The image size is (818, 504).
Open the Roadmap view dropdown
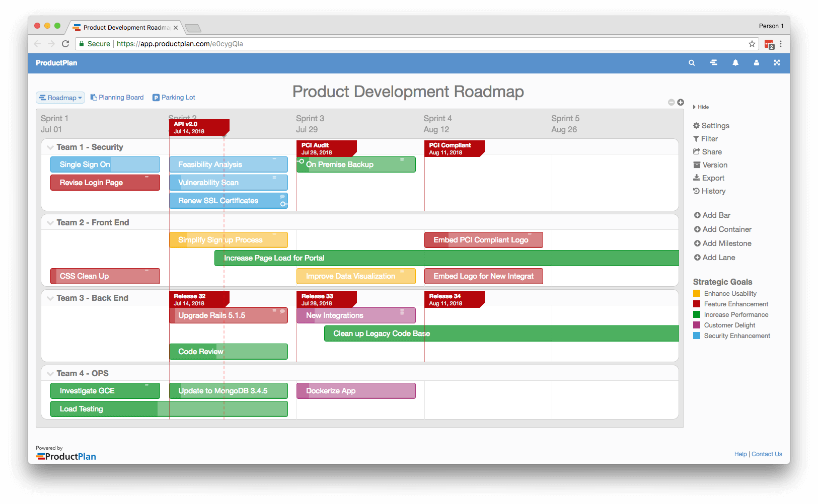point(60,98)
